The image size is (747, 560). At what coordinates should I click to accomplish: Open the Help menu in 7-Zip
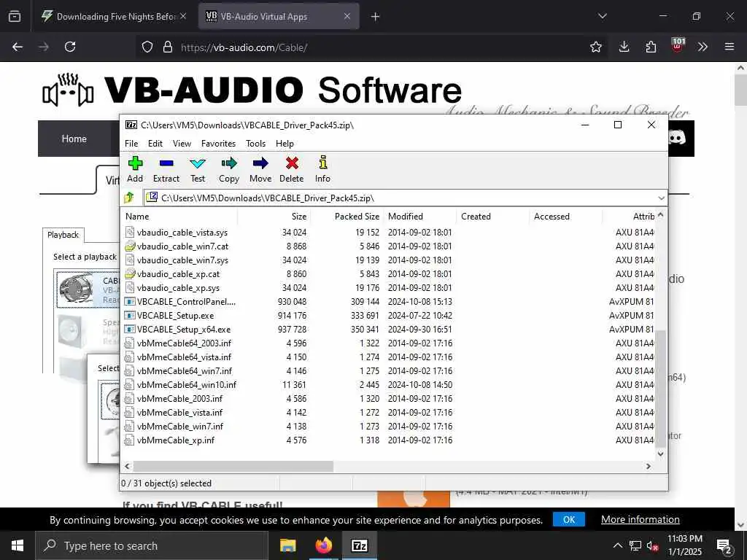point(285,144)
